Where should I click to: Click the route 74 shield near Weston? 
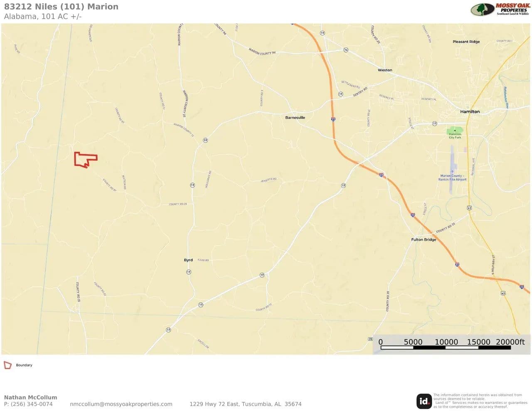[x=346, y=50]
